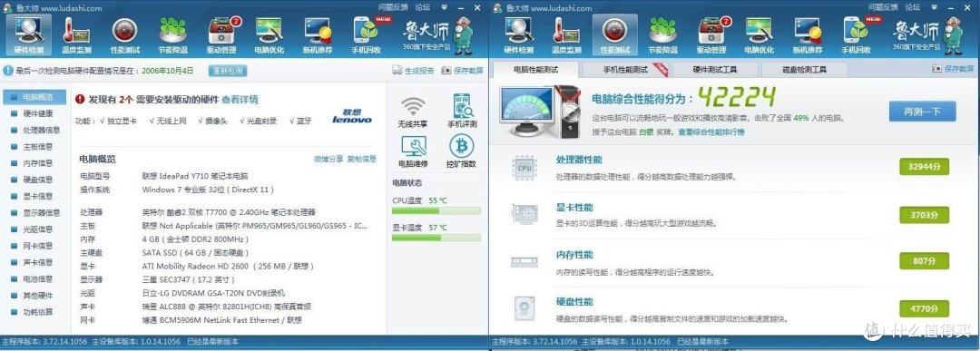
Task: Click 问题反馈 in the hardware overview window
Action: [x=393, y=7]
